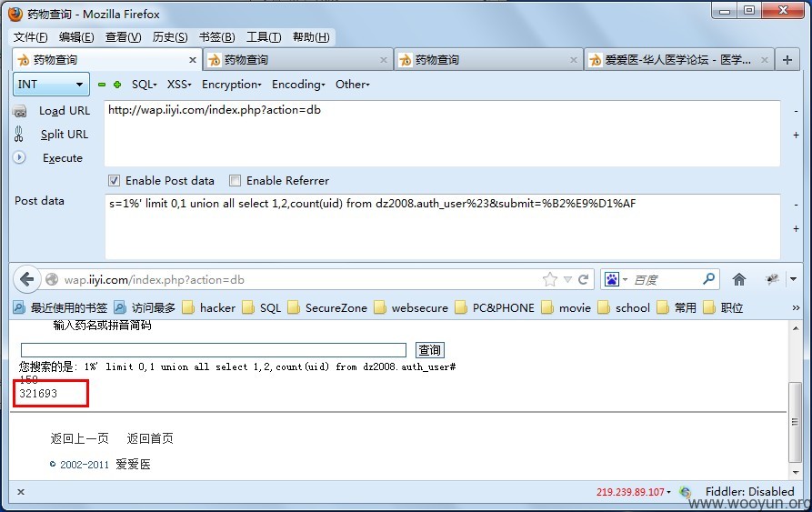Open URL history dropdown arrow
The width and height of the screenshot is (812, 512).
pos(567,279)
